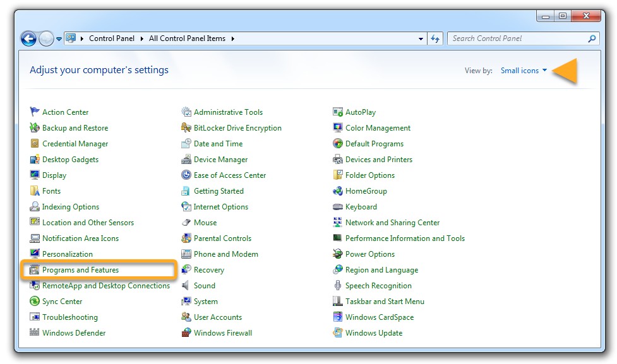Image resolution: width=617 pixels, height=364 pixels.
Task: Open the View by Small icons dropdown
Action: (x=524, y=71)
